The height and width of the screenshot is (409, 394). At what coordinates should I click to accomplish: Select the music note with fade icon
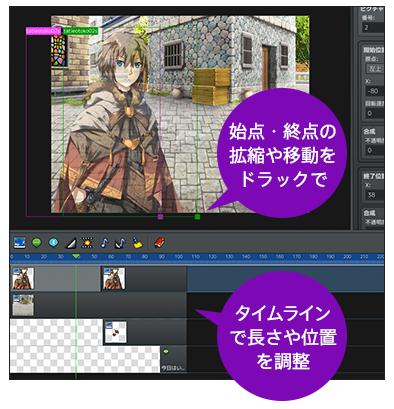pyautogui.click(x=120, y=243)
